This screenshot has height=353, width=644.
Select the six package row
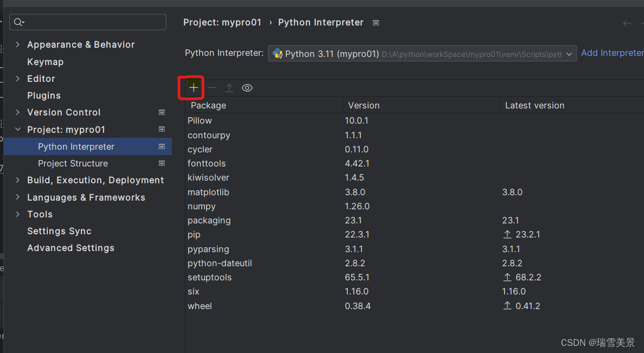coord(414,291)
